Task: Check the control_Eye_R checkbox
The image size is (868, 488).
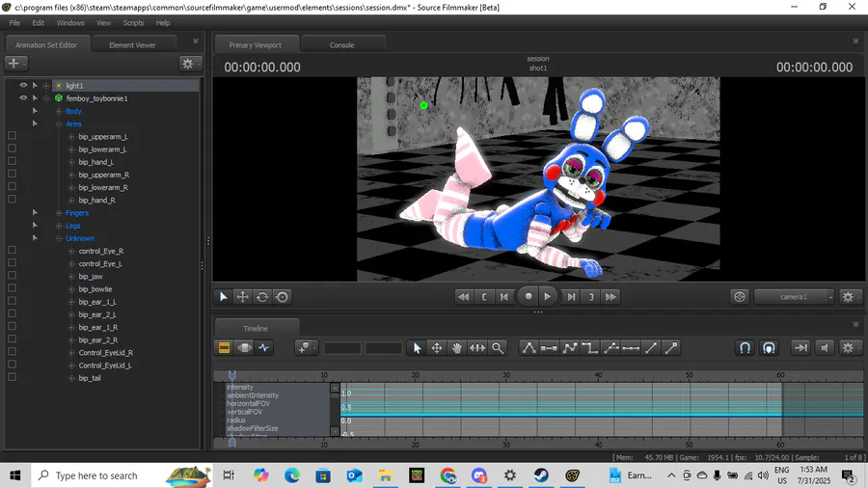Action: (13, 250)
